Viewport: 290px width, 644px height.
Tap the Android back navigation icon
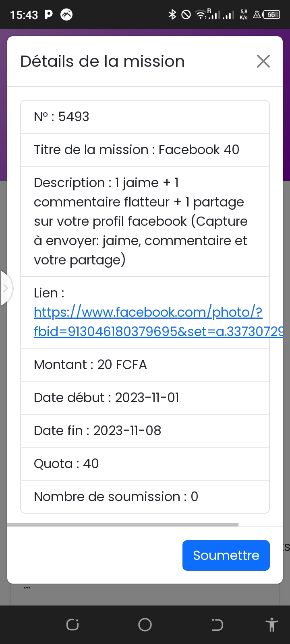coord(217,625)
